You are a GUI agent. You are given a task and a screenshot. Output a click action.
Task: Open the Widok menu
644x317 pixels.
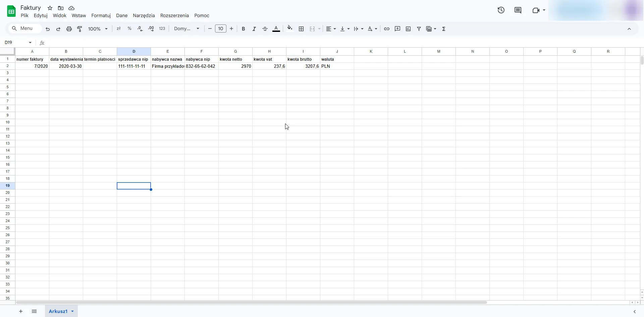coord(59,15)
